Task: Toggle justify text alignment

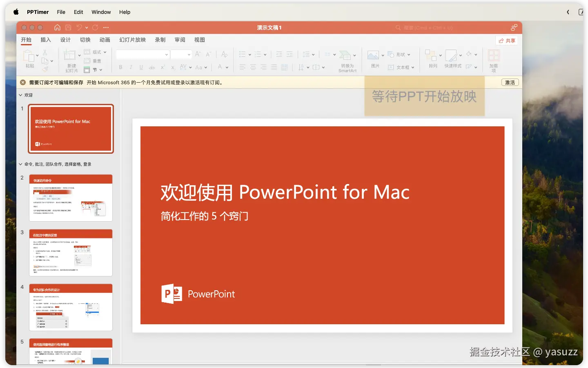Action: [274, 67]
